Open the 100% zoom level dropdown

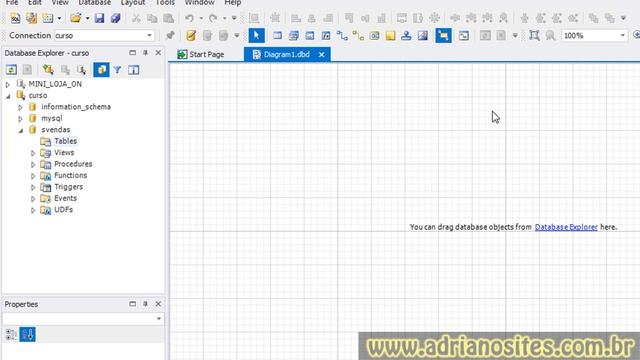(622, 36)
